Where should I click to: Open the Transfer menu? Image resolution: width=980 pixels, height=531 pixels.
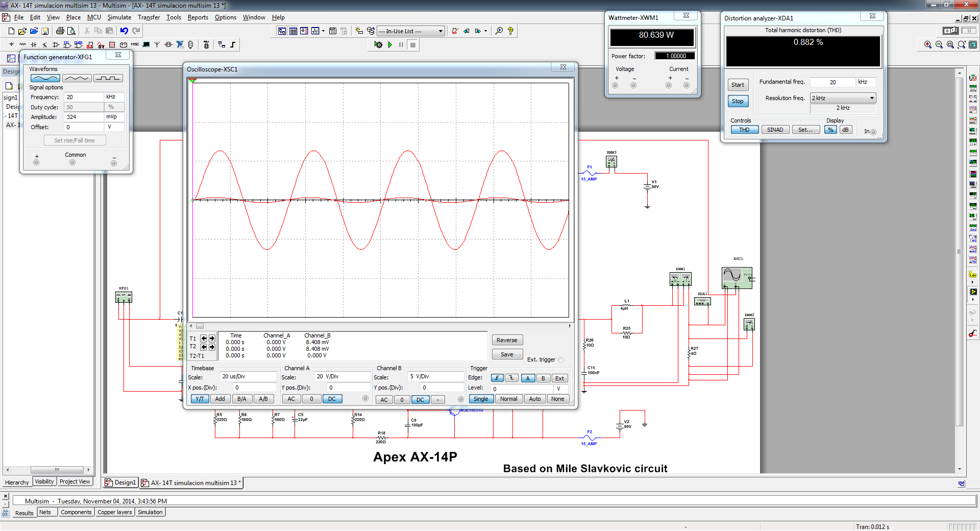click(149, 17)
